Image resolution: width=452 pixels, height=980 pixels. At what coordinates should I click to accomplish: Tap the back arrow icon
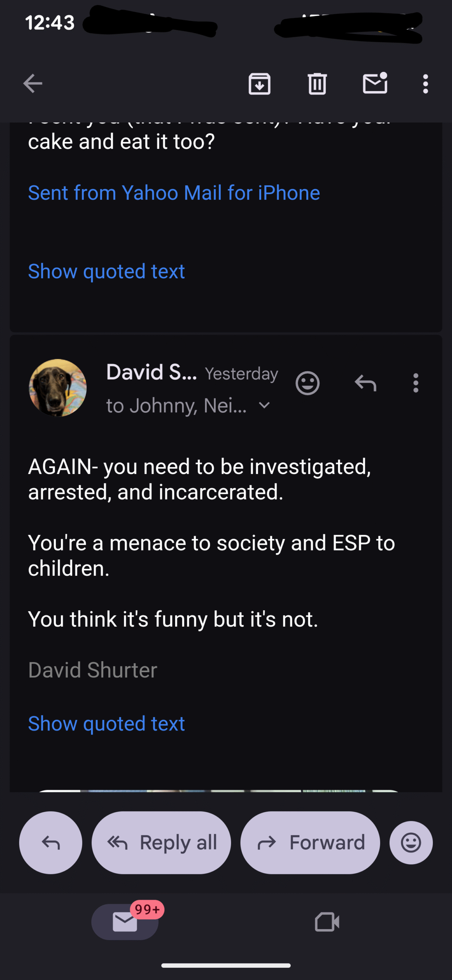coord(33,84)
